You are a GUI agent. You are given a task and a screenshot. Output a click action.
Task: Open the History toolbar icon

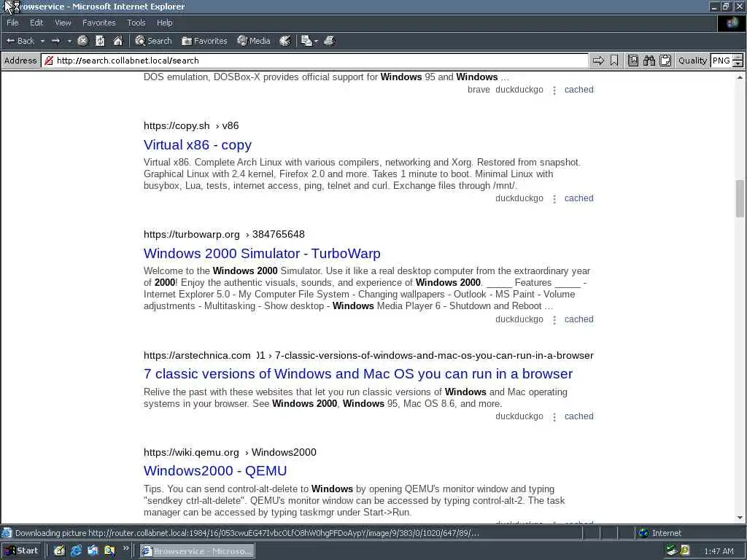[x=285, y=41]
